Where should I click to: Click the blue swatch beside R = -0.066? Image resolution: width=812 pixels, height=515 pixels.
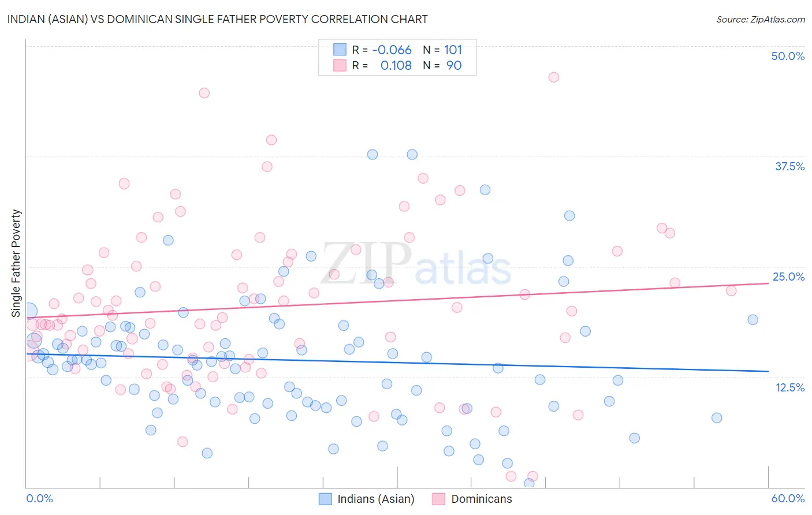tap(340, 50)
